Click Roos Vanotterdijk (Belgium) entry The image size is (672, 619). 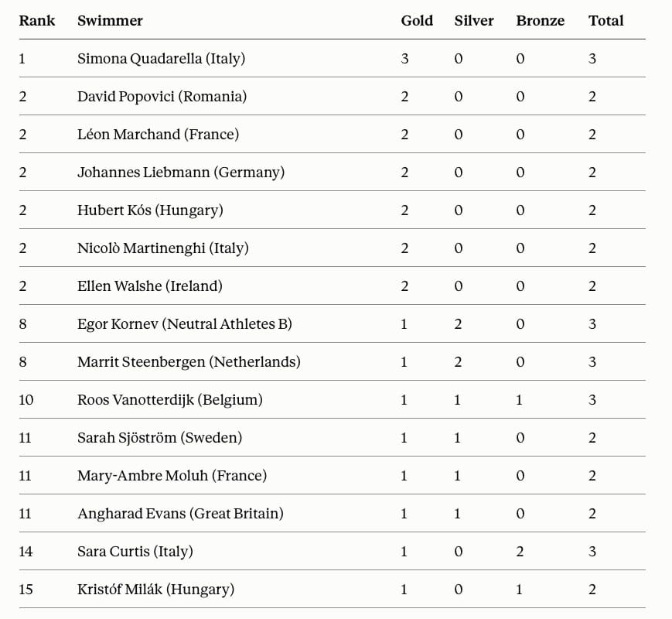tap(170, 400)
